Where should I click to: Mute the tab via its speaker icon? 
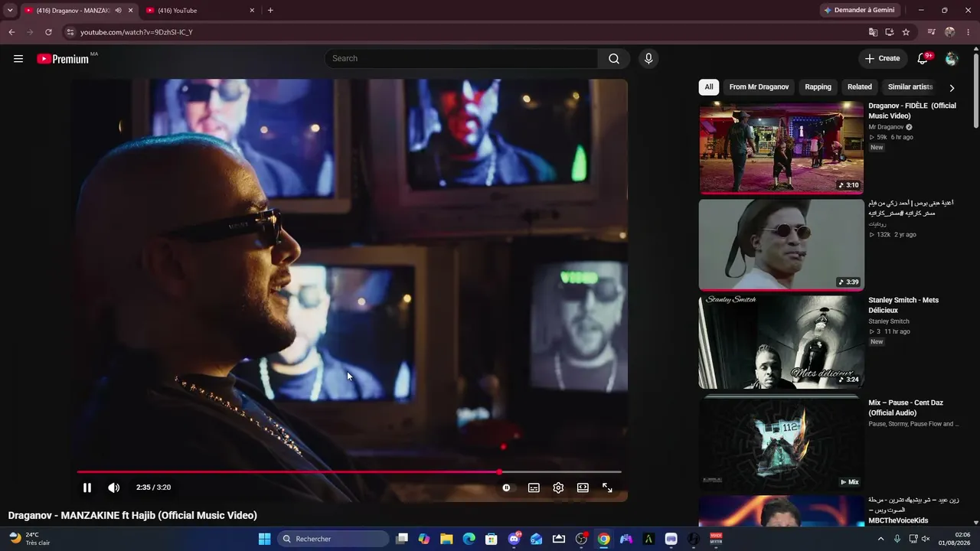point(118,10)
